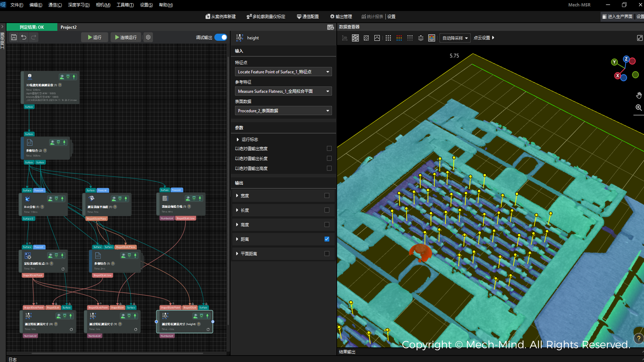The width and height of the screenshot is (644, 362).
Task: Click 进入生产界面 button
Action: [x=617, y=16]
